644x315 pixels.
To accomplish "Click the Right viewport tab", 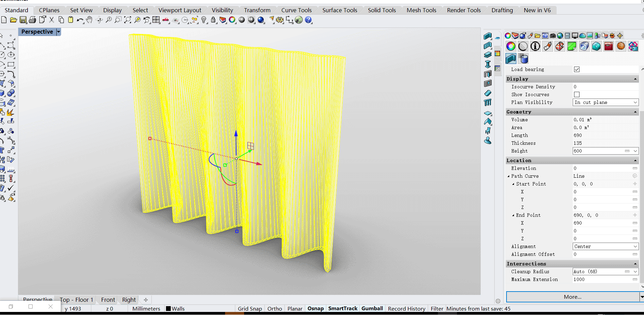I will [129, 300].
